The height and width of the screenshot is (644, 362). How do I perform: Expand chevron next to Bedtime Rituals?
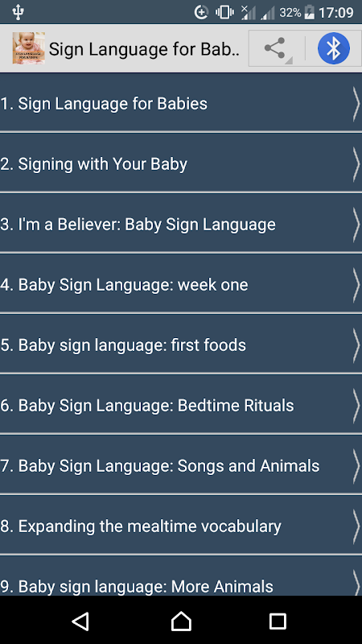[x=356, y=405]
